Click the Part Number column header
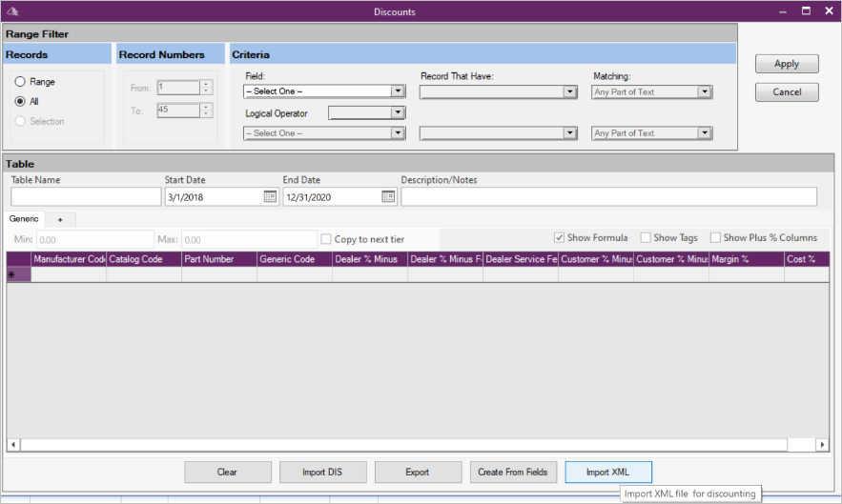Screen dimensions: 842x504 [219, 259]
